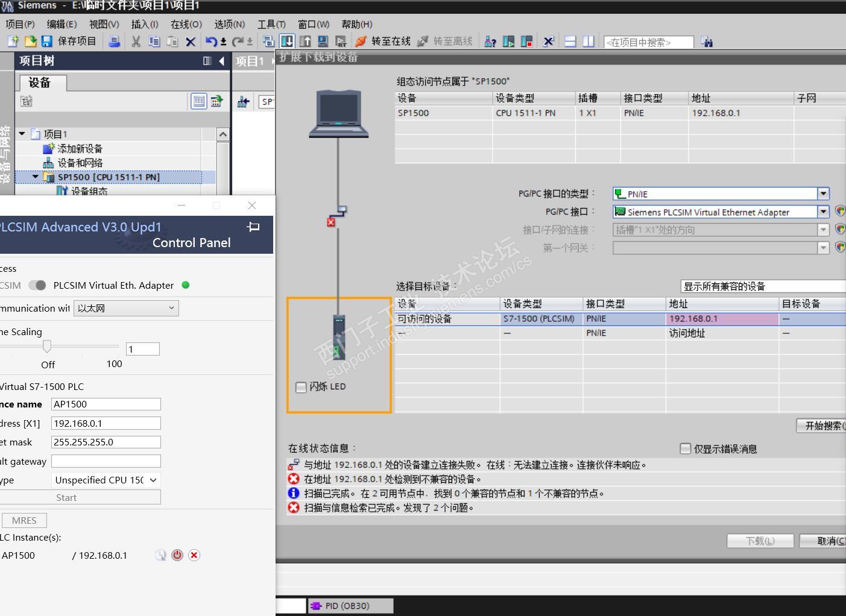Screen dimensions: 846x616
Task: Click the red X remove icon for AP1500
Action: 194,555
